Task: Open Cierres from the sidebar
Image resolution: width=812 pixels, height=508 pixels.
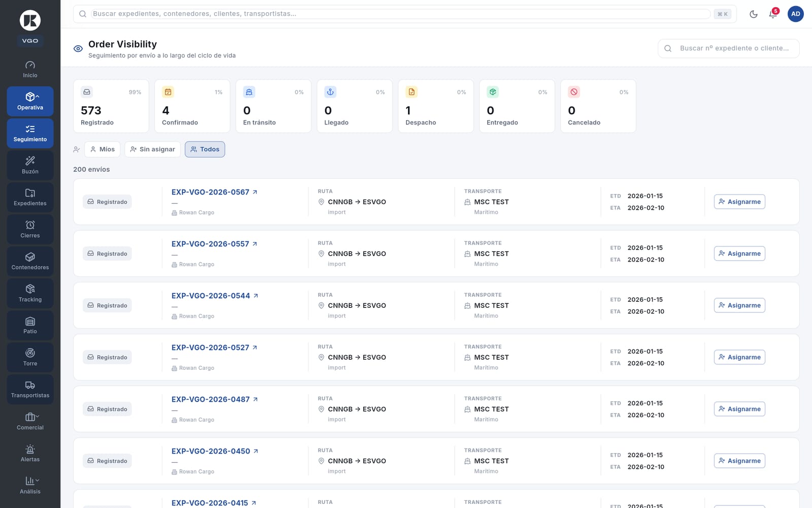Action: pos(30,230)
